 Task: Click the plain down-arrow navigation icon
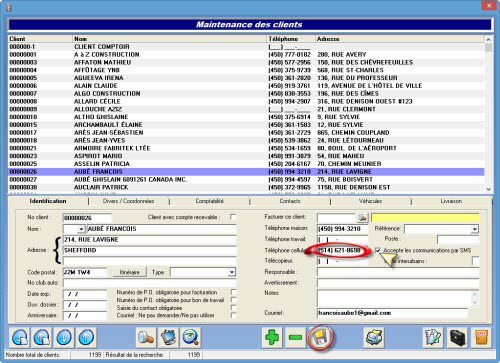pos(64,337)
